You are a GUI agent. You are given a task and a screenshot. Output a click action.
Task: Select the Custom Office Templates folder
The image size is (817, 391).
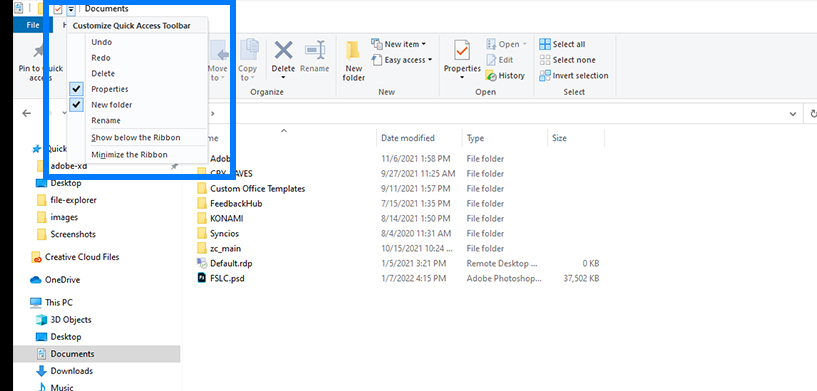257,189
